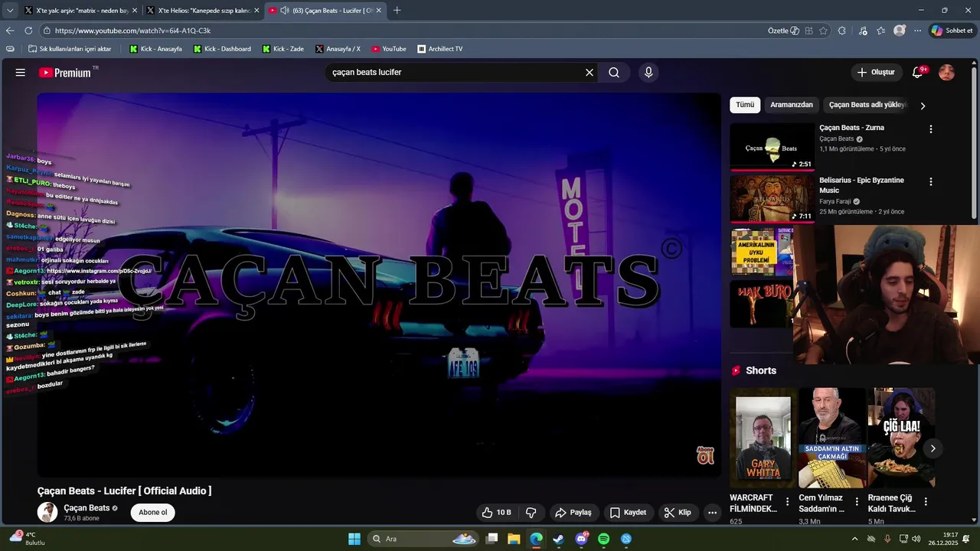980x551 pixels.
Task: Like the Çaçan Beats Lucifer video
Action: (x=496, y=513)
